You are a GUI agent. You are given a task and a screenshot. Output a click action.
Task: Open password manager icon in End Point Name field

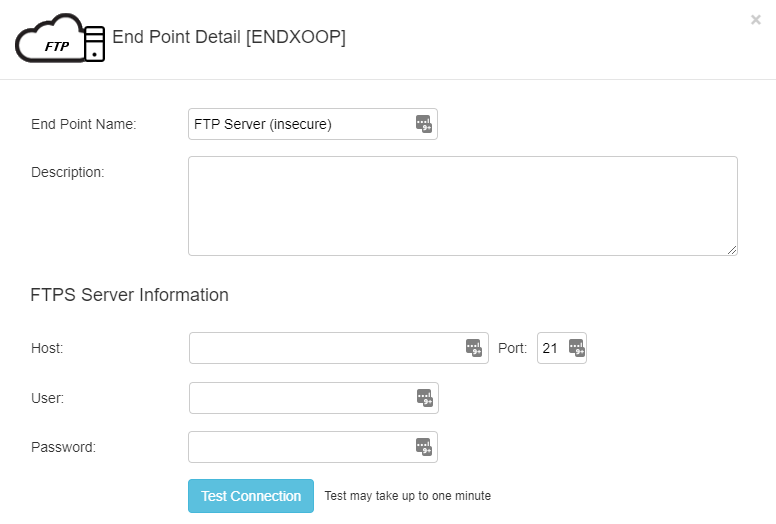[x=424, y=124]
